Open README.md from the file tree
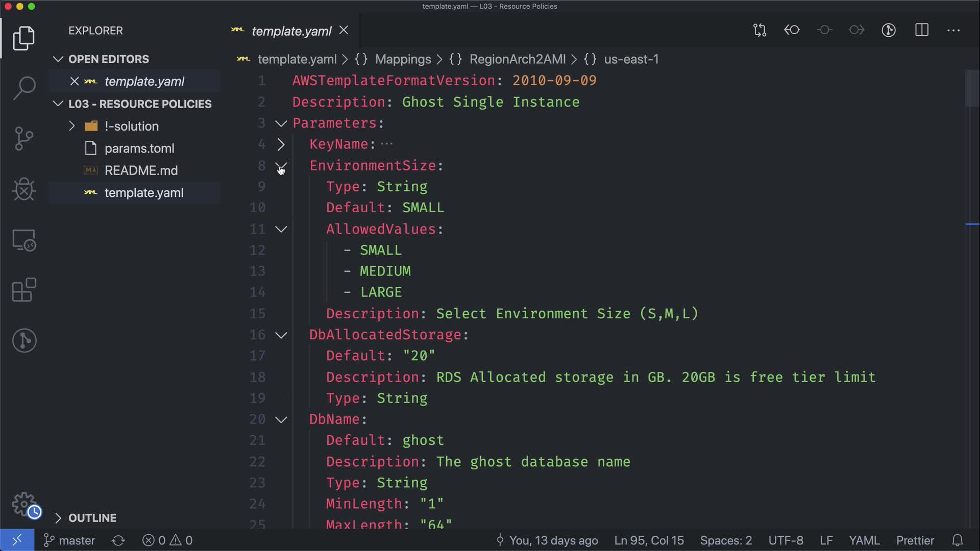980x551 pixels. pos(141,170)
